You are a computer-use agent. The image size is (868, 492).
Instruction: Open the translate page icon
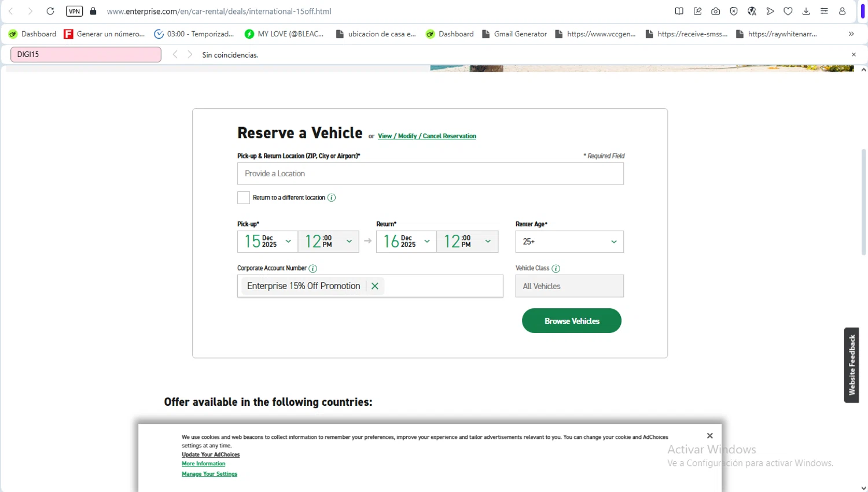click(752, 11)
